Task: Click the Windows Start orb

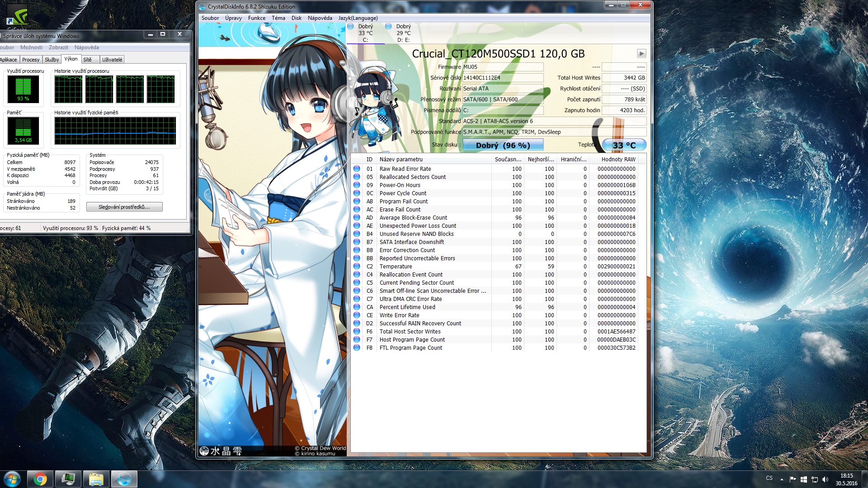Action: (12, 479)
